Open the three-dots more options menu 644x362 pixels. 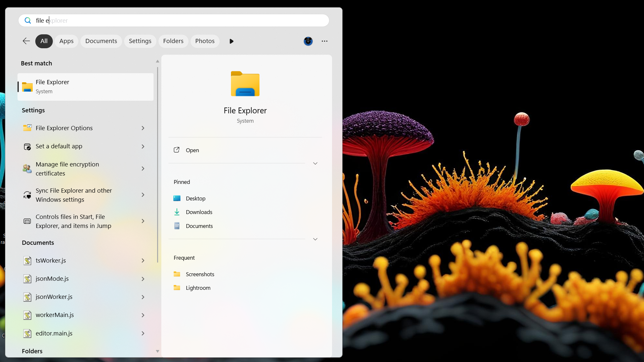(x=325, y=41)
